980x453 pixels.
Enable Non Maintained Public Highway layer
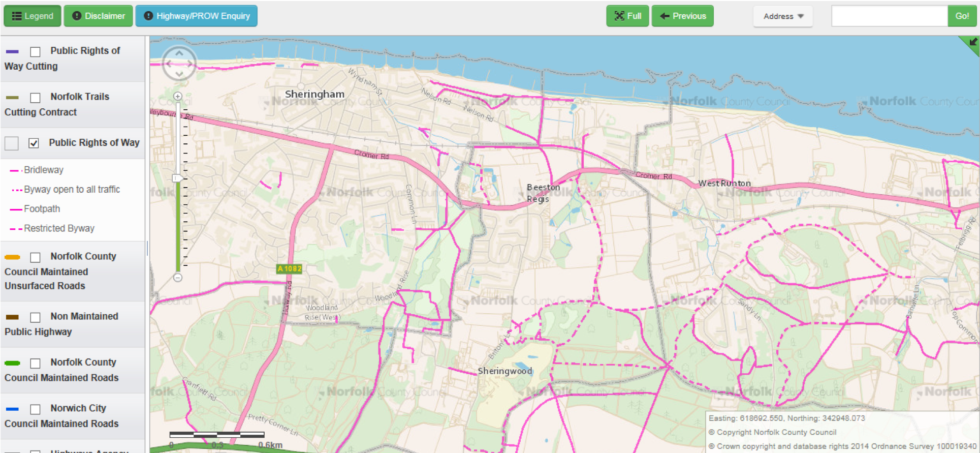pyautogui.click(x=35, y=317)
